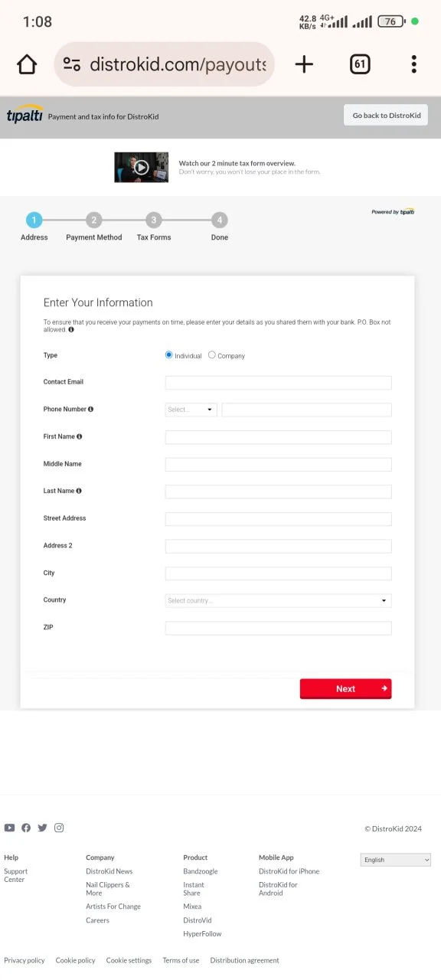Viewport: 441px width, 980px height.
Task: Click the info icon next to Last Name
Action: point(79,491)
